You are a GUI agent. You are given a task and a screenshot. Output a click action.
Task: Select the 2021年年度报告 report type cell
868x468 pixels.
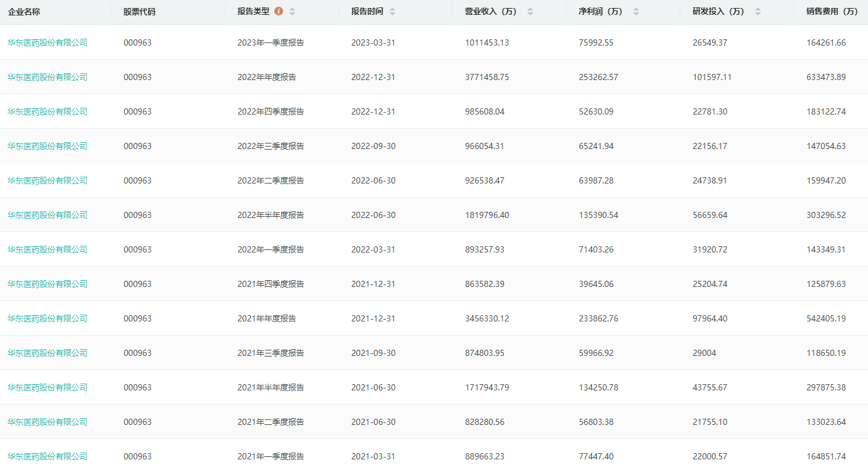coord(267,318)
